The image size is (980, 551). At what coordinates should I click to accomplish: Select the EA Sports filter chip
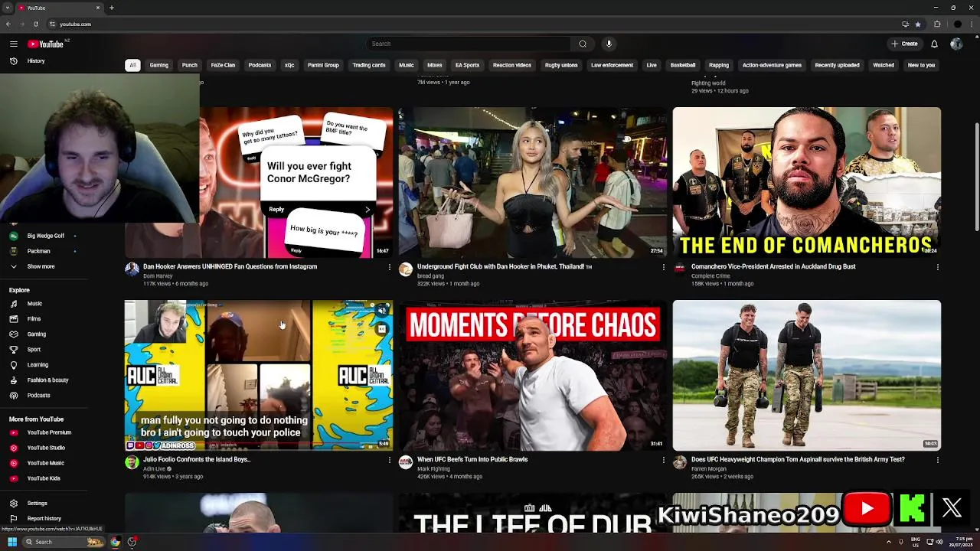coord(467,65)
